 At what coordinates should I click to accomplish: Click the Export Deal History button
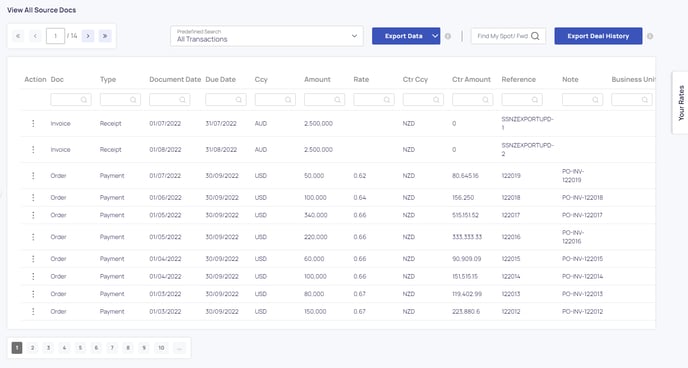point(598,36)
